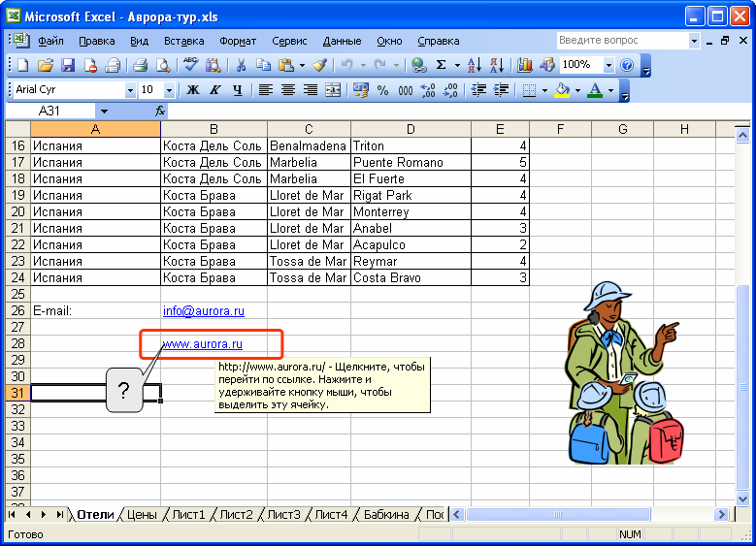This screenshot has width=756, height=546.
Task: Click in the Введите вопрос help box
Action: (x=622, y=41)
